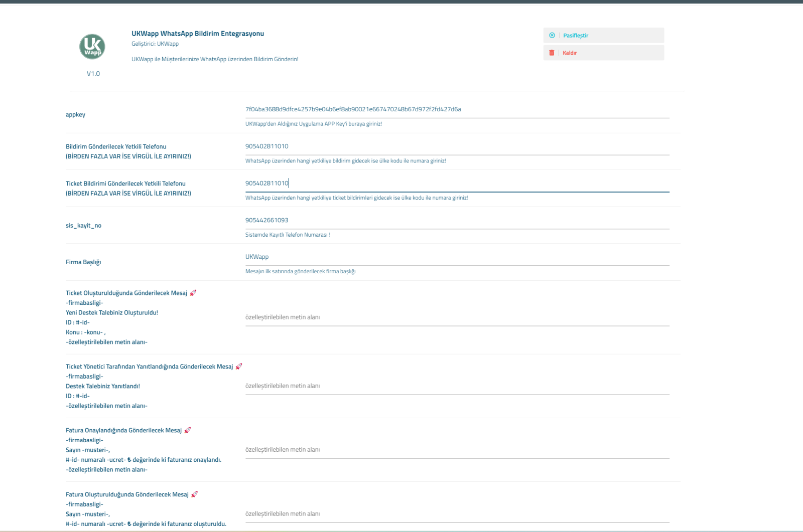
Task: Click the red trash icon beside Kaldır
Action: pos(552,53)
